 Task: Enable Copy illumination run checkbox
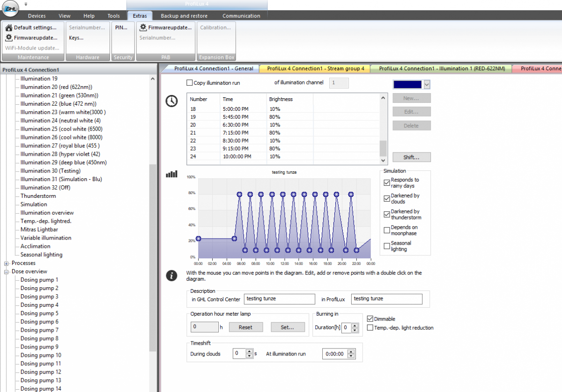190,83
